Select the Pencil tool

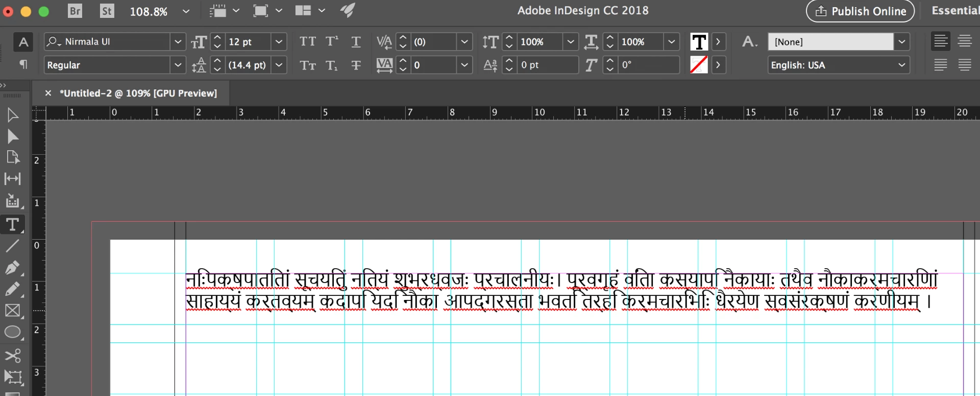13,289
